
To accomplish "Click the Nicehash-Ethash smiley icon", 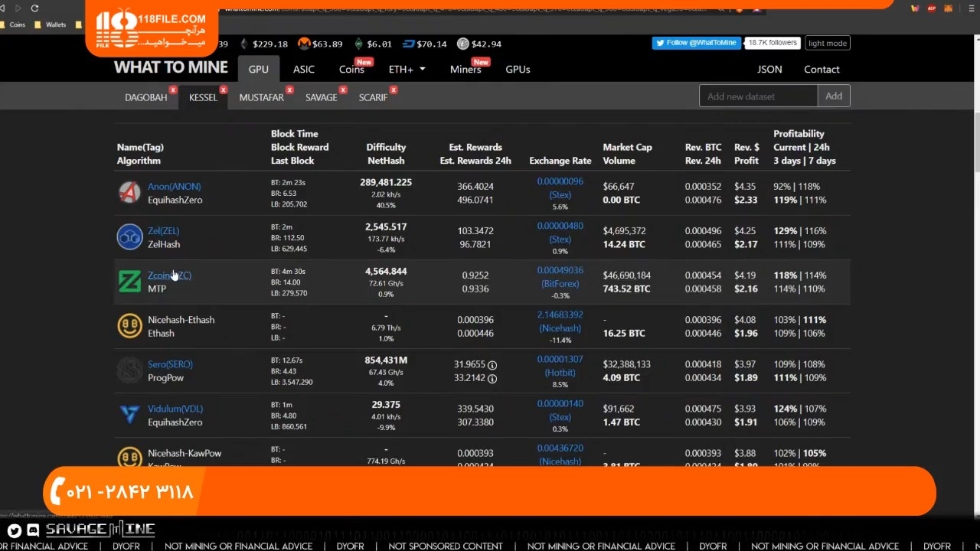I will click(x=129, y=326).
